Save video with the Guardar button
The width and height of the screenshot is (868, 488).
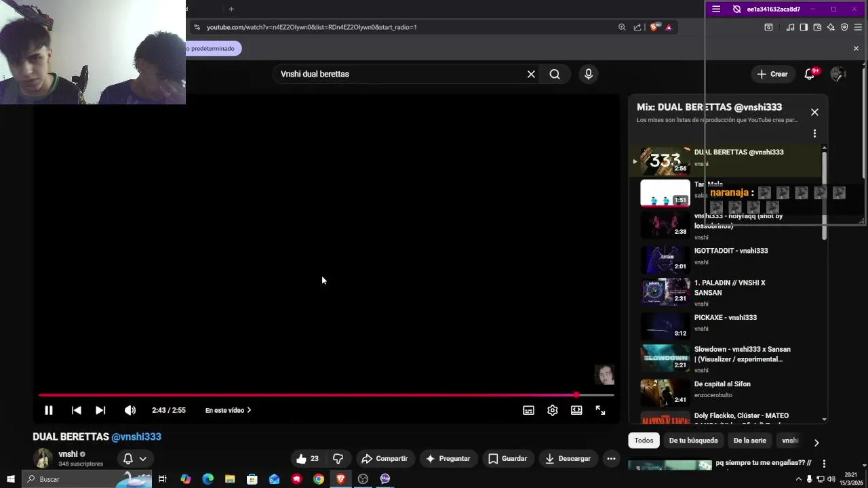pyautogui.click(x=507, y=459)
